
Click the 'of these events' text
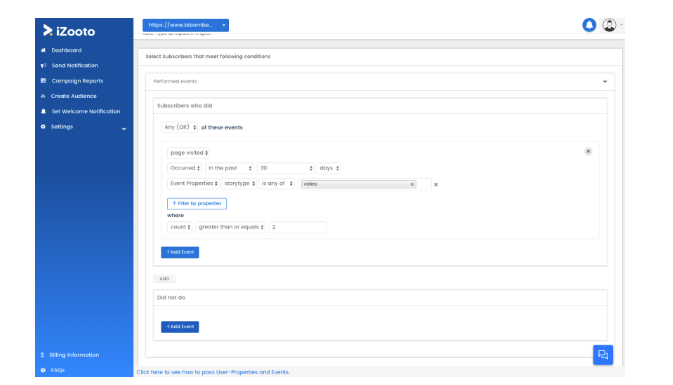tap(222, 127)
